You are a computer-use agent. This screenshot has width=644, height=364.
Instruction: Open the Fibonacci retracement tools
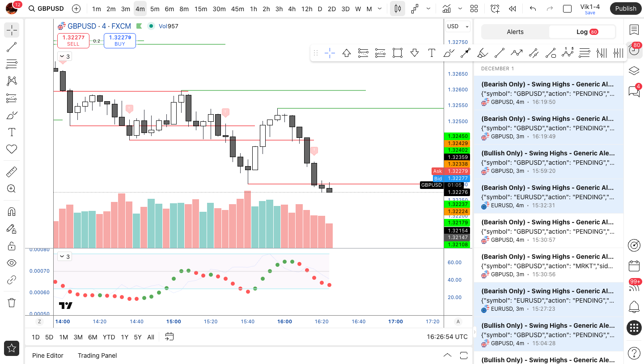[12, 64]
